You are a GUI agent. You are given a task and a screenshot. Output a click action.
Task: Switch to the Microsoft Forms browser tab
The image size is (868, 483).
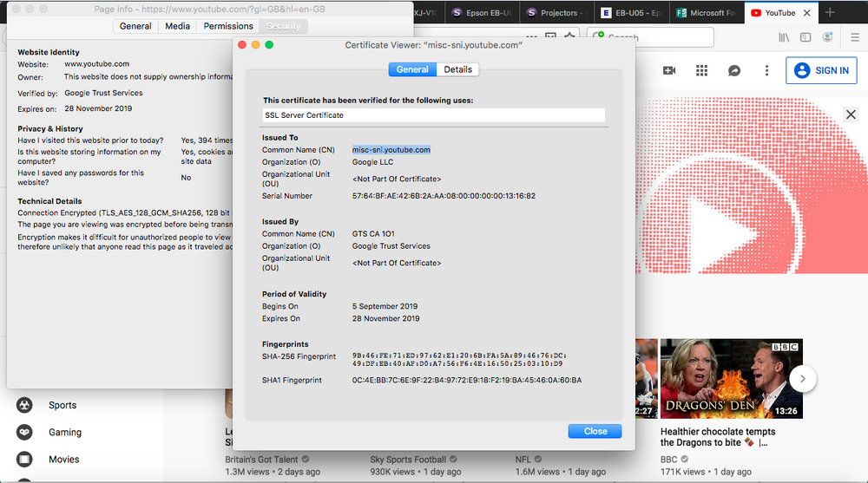[707, 13]
